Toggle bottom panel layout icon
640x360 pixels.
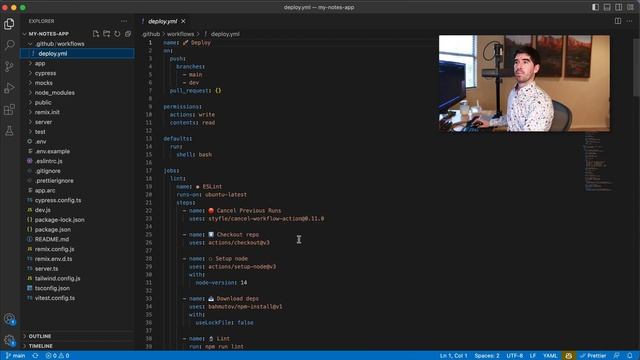[x=607, y=7]
